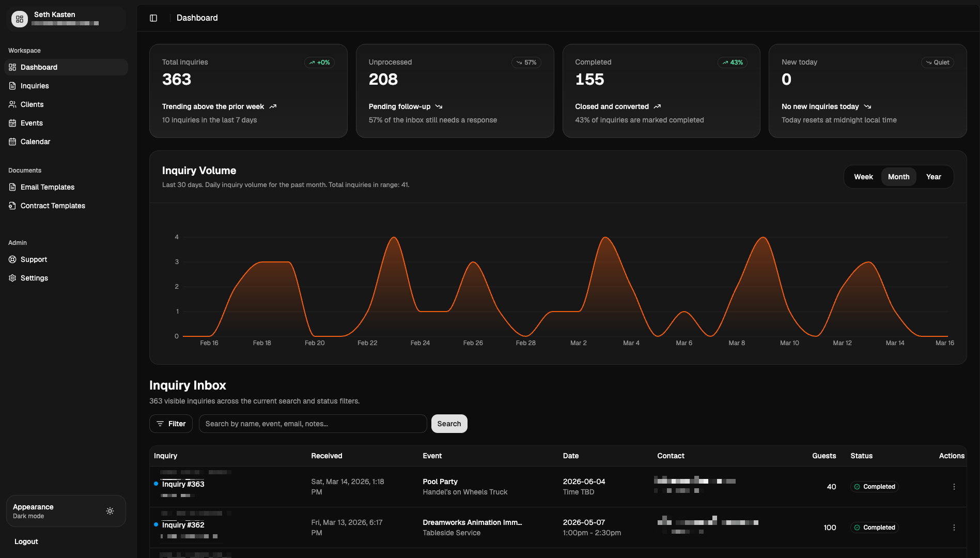
Task: Toggle the sidebar collapse icon
Action: 153,18
